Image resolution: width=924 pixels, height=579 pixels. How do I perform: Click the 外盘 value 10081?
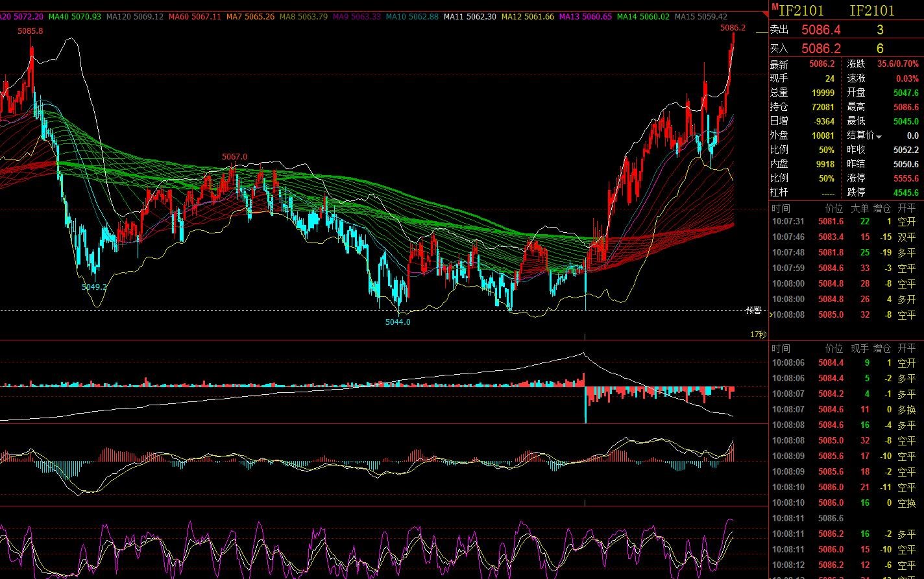point(823,136)
